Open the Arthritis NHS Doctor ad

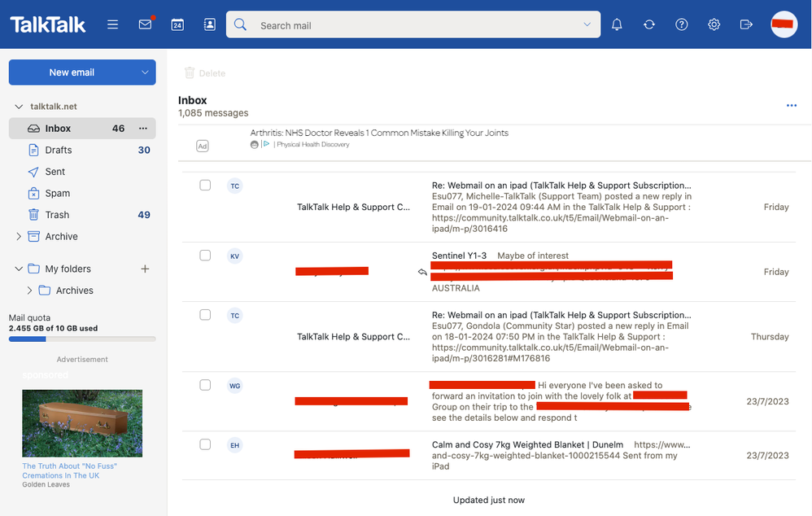pos(379,133)
